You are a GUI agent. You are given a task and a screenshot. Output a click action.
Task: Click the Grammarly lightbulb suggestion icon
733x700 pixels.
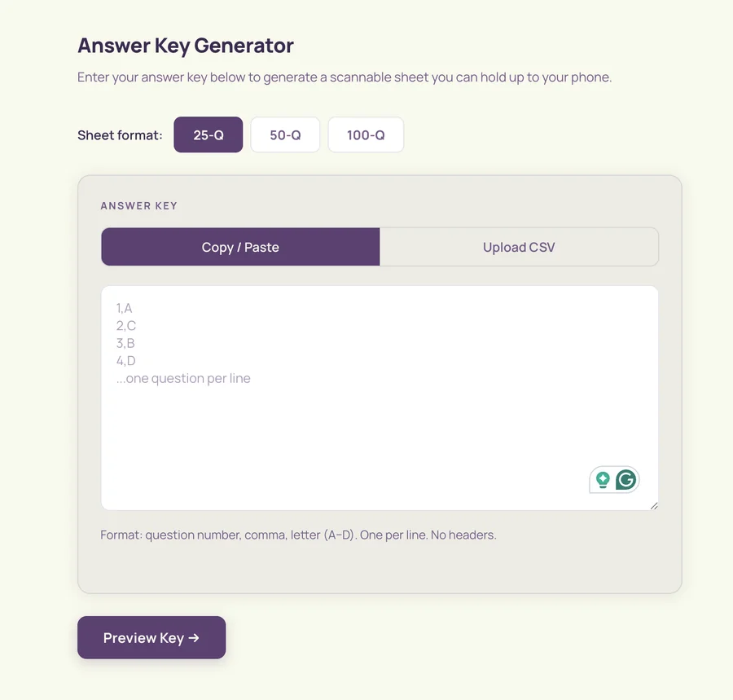(603, 480)
